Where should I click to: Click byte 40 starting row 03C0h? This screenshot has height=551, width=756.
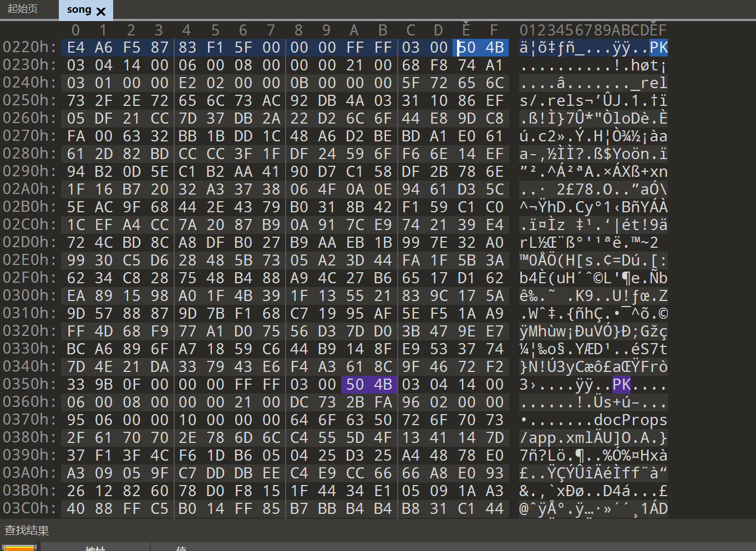pos(76,509)
